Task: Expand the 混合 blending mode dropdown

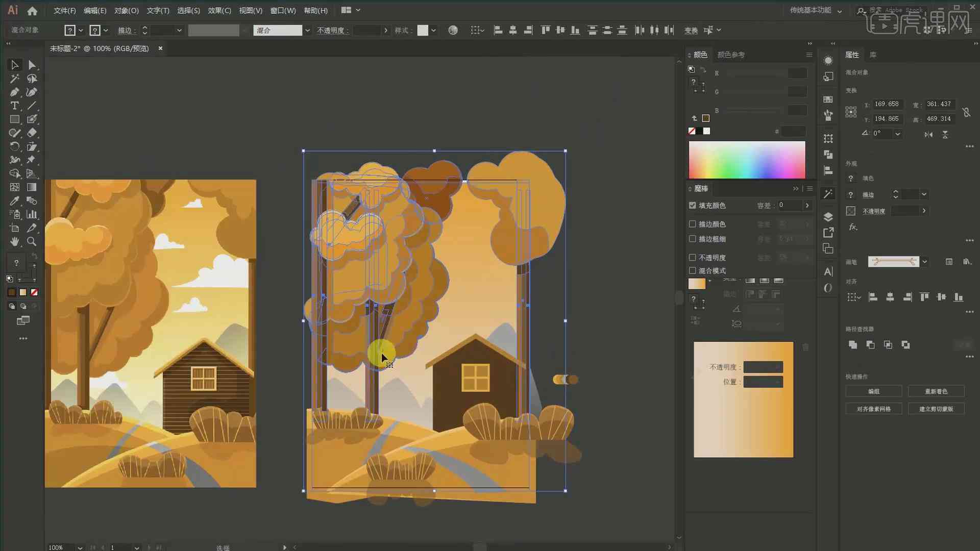Action: click(x=307, y=30)
